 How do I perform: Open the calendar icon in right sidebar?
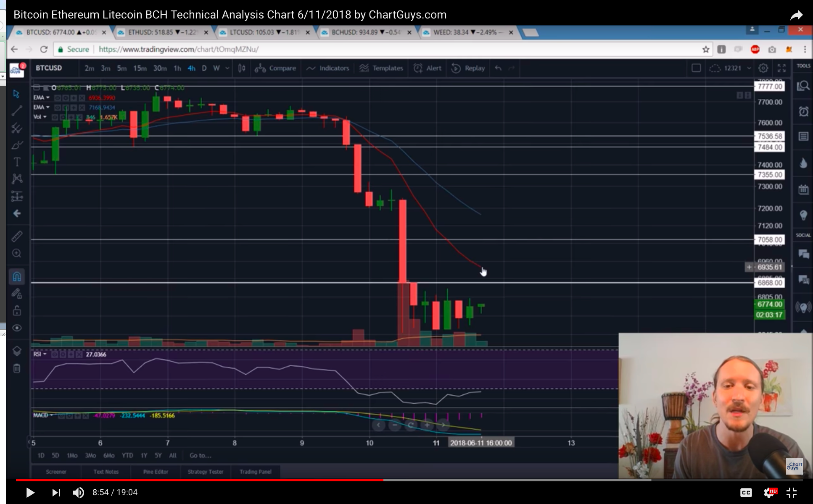[x=803, y=189]
